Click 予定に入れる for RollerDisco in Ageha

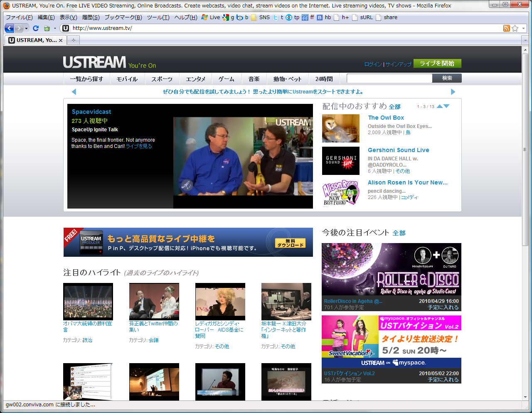pyautogui.click(x=443, y=307)
